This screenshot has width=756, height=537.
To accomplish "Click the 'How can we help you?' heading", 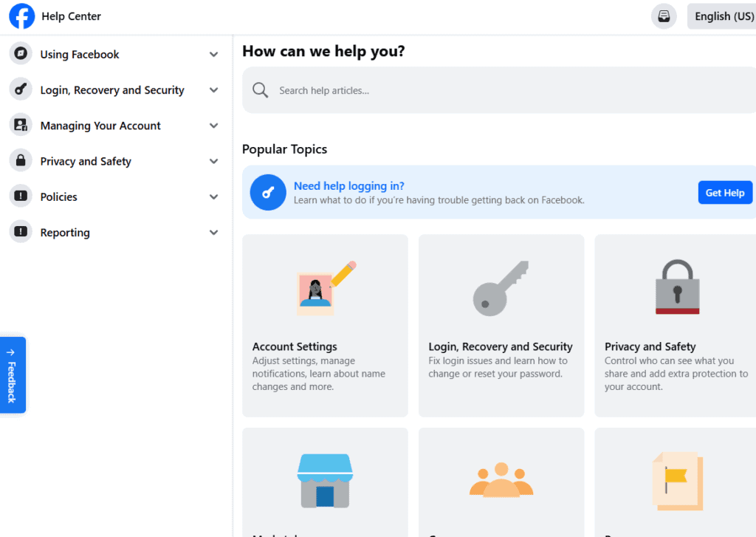I will click(x=323, y=51).
